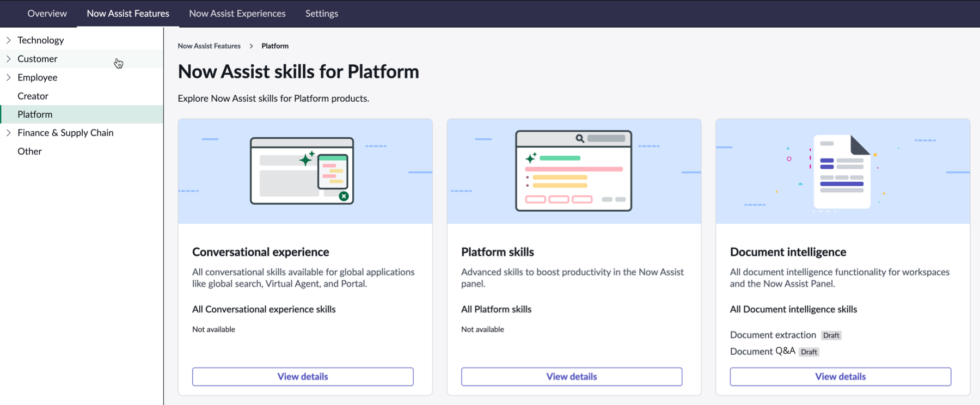This screenshot has width=980, height=405.
Task: Expand the Technology tree chevron
Action: pos(8,40)
